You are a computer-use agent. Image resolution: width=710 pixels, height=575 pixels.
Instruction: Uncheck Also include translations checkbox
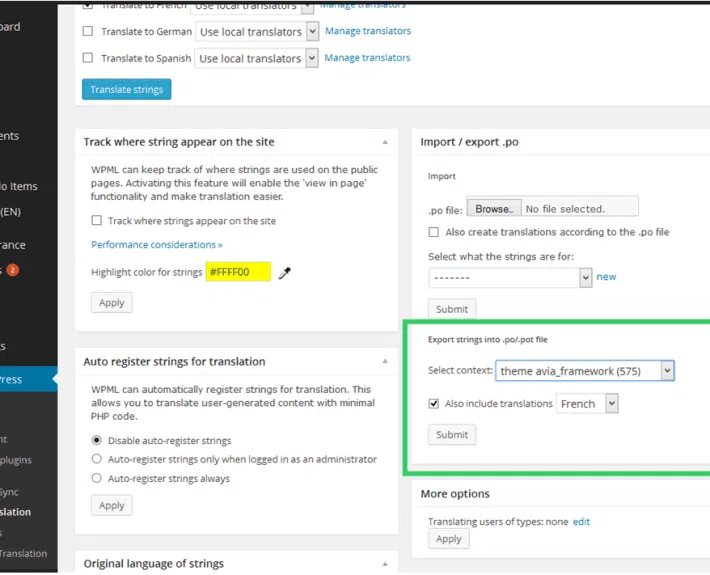(434, 403)
